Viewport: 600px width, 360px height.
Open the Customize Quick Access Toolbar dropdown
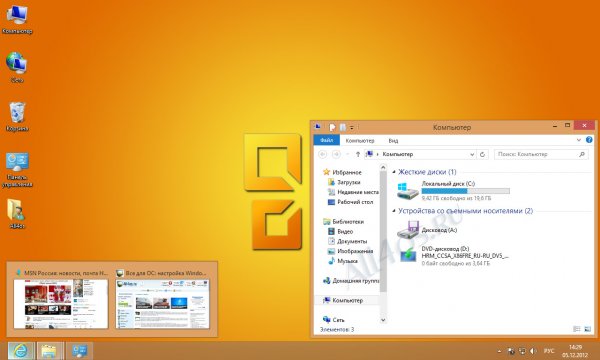352,128
